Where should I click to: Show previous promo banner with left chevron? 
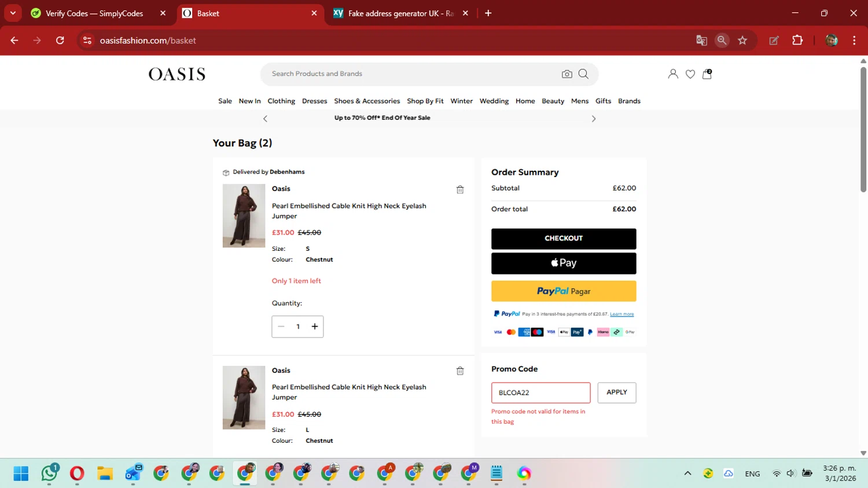(266, 119)
